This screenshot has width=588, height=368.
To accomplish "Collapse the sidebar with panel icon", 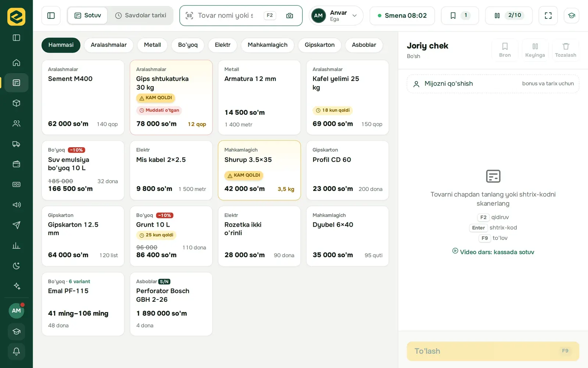I will pyautogui.click(x=16, y=38).
